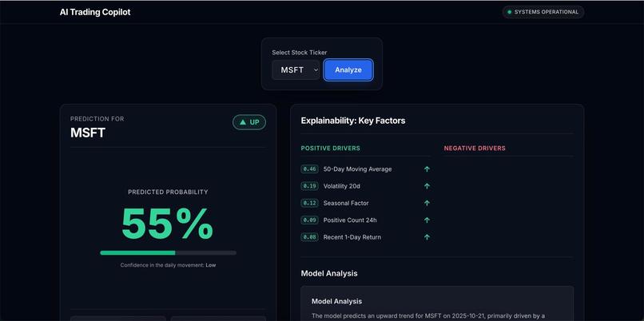Click the up-triangle icon in the UP badge

243,122
